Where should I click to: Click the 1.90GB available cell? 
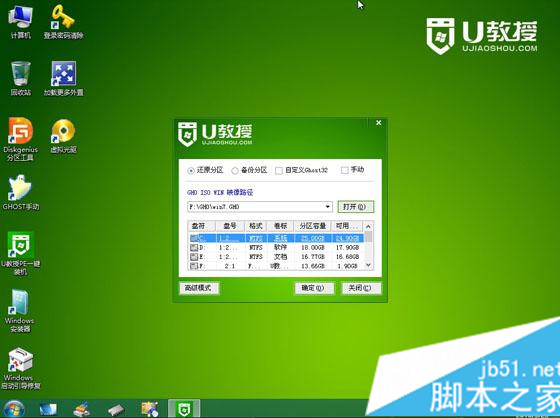click(349, 266)
